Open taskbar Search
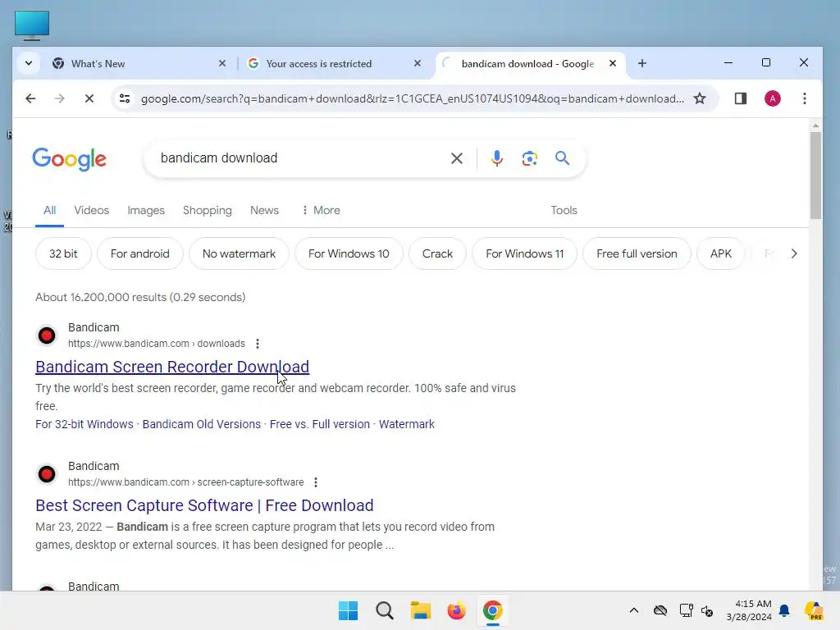Screen dimensions: 840x630 click(385, 610)
